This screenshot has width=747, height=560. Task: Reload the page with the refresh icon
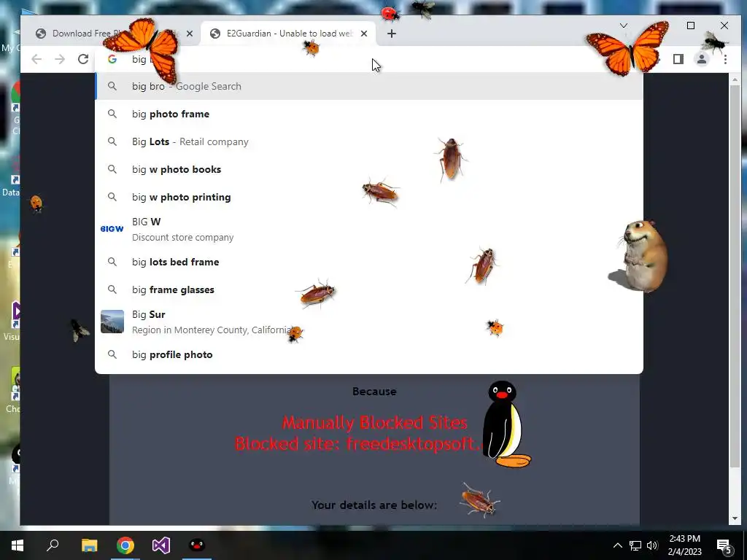pyautogui.click(x=83, y=59)
